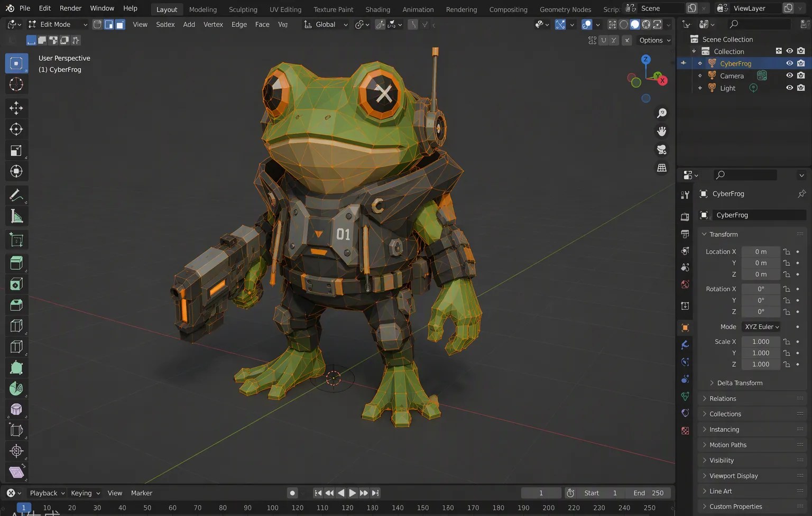Expand the Viewport Display panel

(752, 476)
